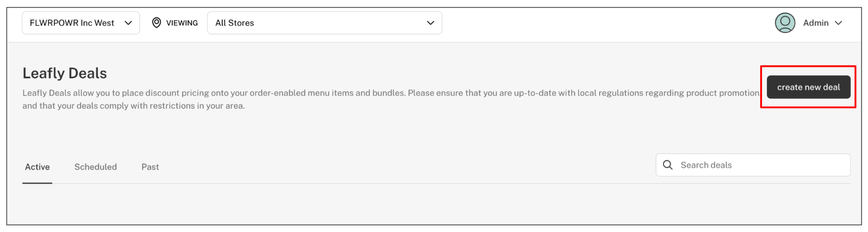The width and height of the screenshot is (868, 232).
Task: Click the All Stores selector text
Action: click(x=235, y=23)
